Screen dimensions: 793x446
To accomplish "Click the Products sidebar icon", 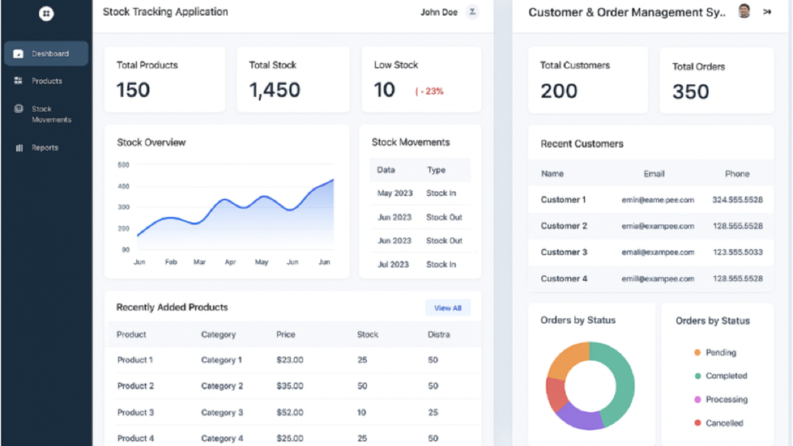I will point(18,81).
